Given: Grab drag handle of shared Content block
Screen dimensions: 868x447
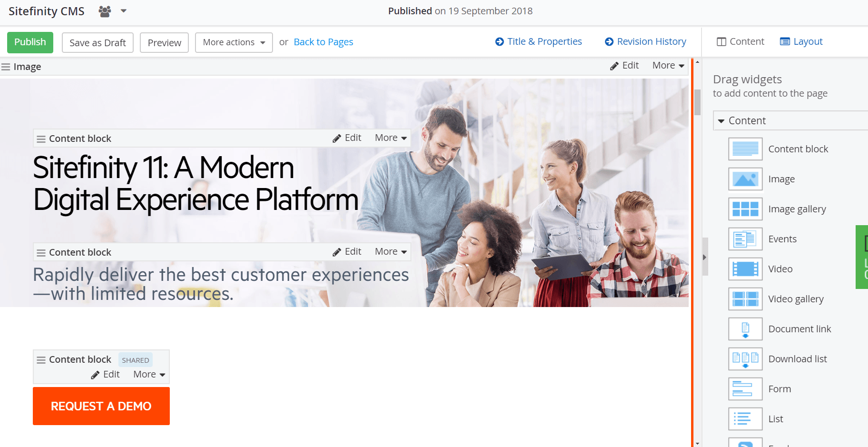Looking at the screenshot, I should coord(41,360).
